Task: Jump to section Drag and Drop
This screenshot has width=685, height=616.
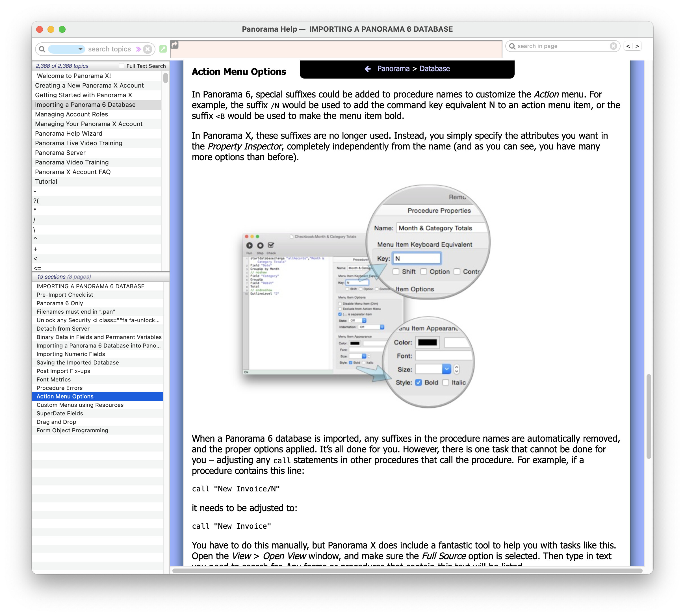Action: [x=98, y=422]
